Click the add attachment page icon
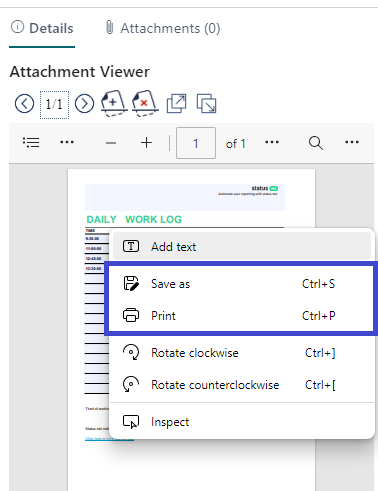The height and width of the screenshot is (491, 378). tap(114, 103)
